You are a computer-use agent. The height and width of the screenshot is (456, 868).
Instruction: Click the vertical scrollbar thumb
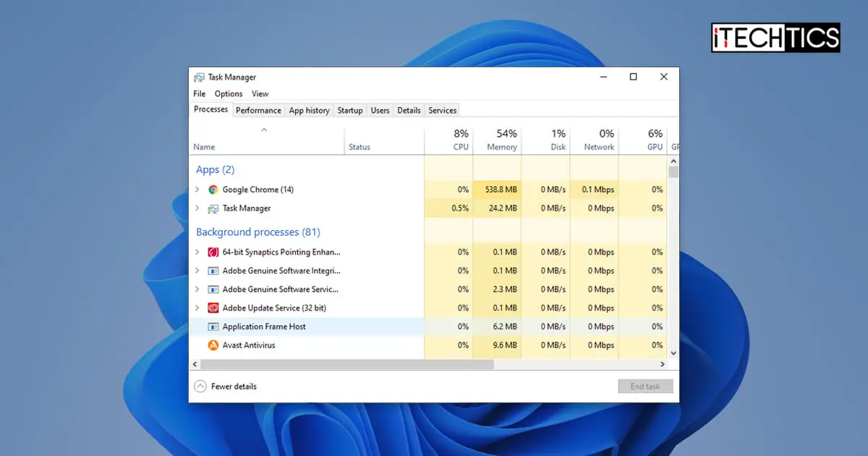(x=673, y=172)
